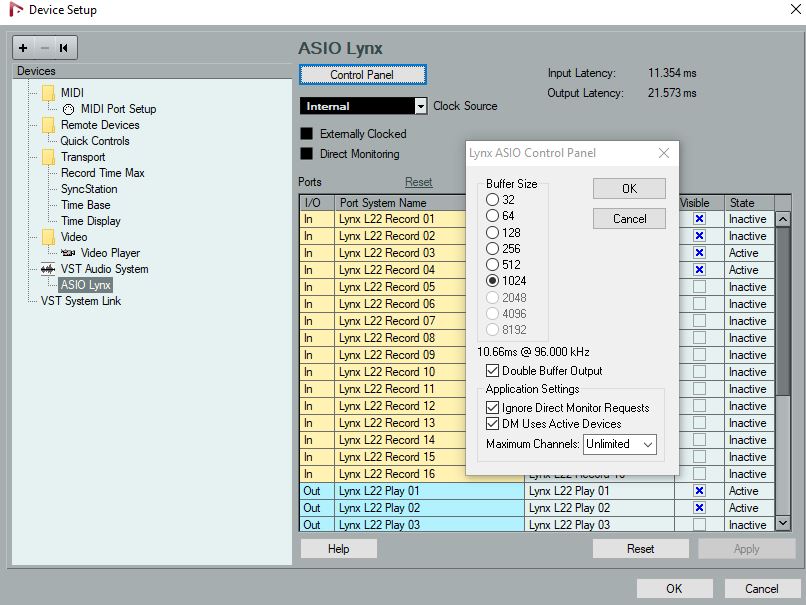
Task: Click the Control Panel button
Action: click(x=362, y=75)
